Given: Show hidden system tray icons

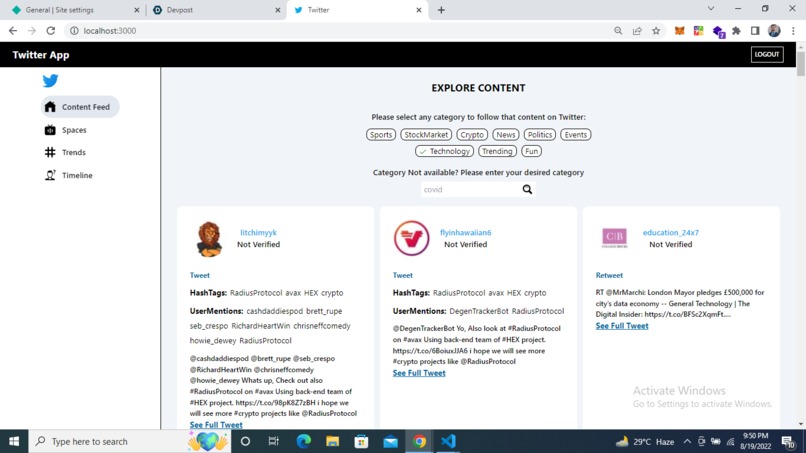Looking at the screenshot, I should pyautogui.click(x=687, y=441).
